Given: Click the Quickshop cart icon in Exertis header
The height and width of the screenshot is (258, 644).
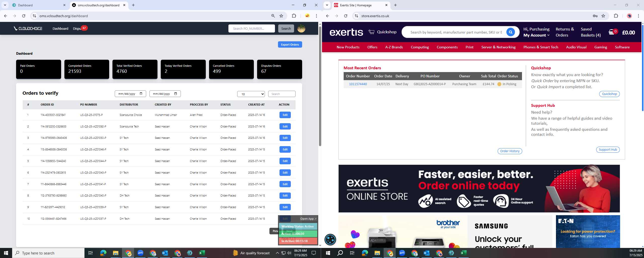Looking at the screenshot, I should coord(371,32).
